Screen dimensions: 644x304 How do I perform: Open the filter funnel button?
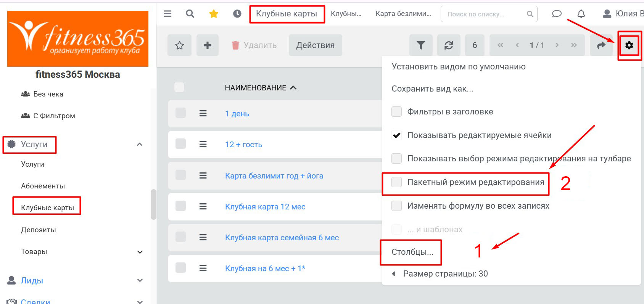(421, 45)
